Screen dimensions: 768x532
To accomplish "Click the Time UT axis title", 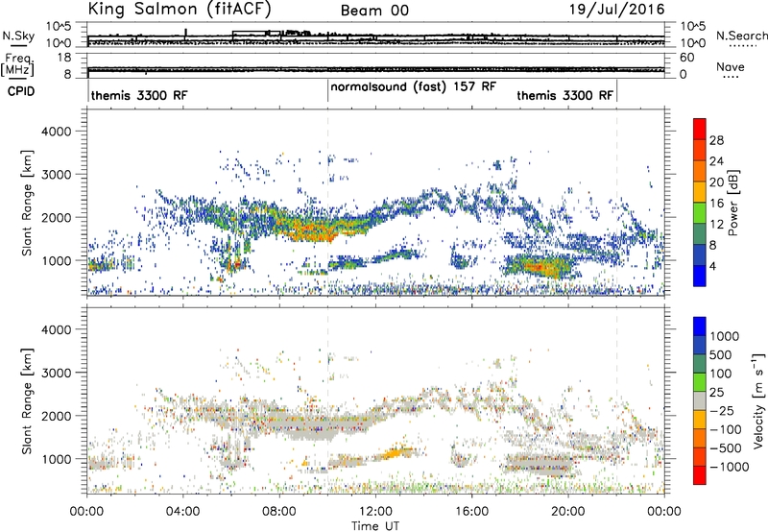I will click(375, 526).
